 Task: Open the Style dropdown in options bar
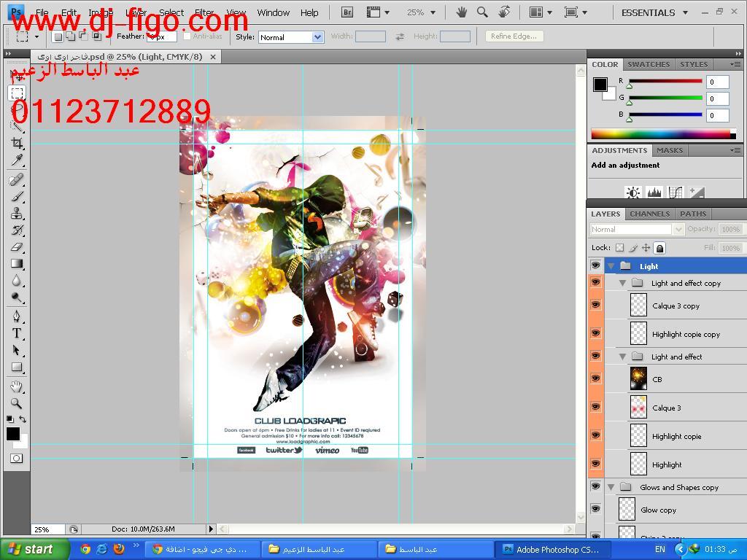click(x=290, y=36)
